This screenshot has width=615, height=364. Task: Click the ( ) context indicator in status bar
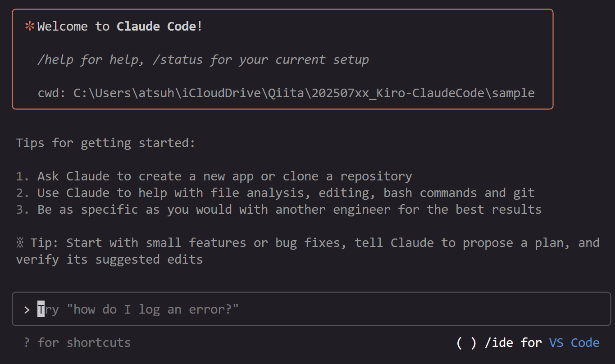(x=467, y=342)
